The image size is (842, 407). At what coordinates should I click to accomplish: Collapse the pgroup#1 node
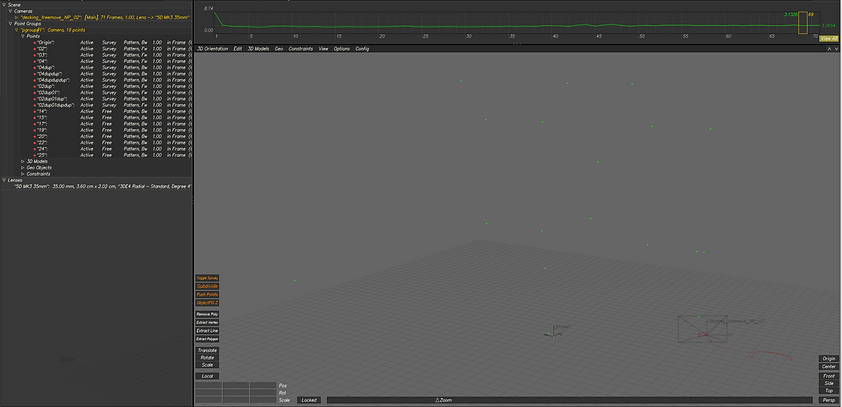coord(17,30)
